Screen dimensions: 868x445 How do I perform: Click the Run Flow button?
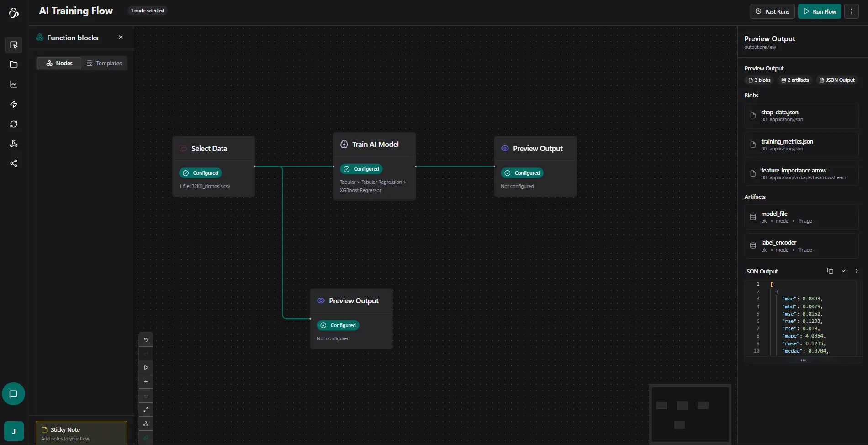pos(819,11)
